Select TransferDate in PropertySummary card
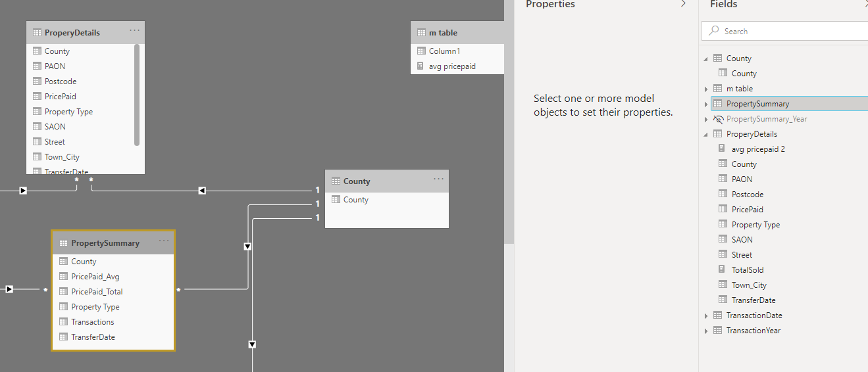Screen dimensions: 868x372 (x=93, y=337)
